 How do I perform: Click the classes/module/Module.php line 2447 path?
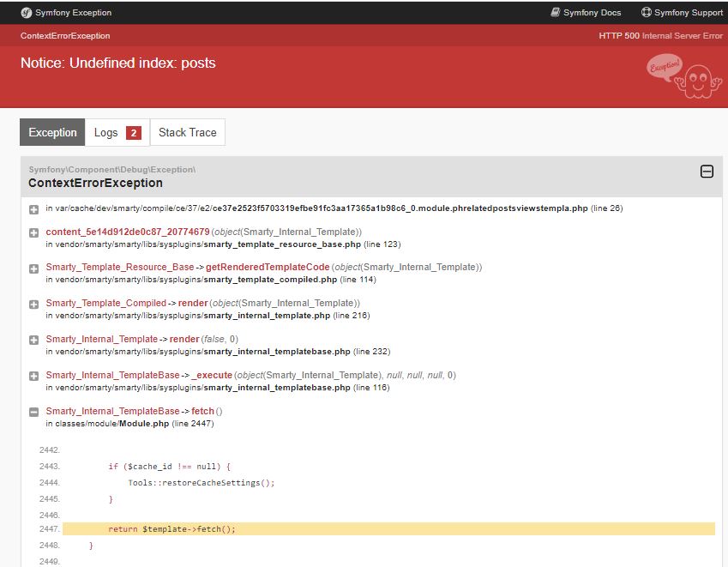coord(130,424)
